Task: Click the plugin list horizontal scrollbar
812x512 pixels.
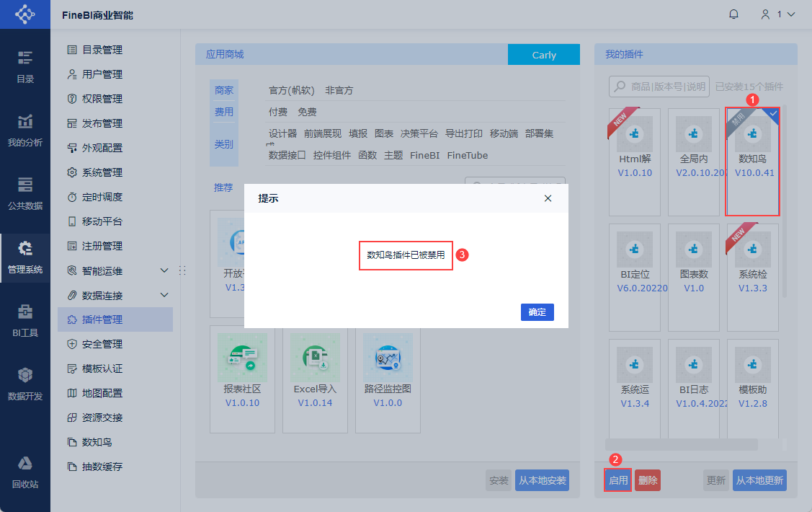Action: coord(681,445)
